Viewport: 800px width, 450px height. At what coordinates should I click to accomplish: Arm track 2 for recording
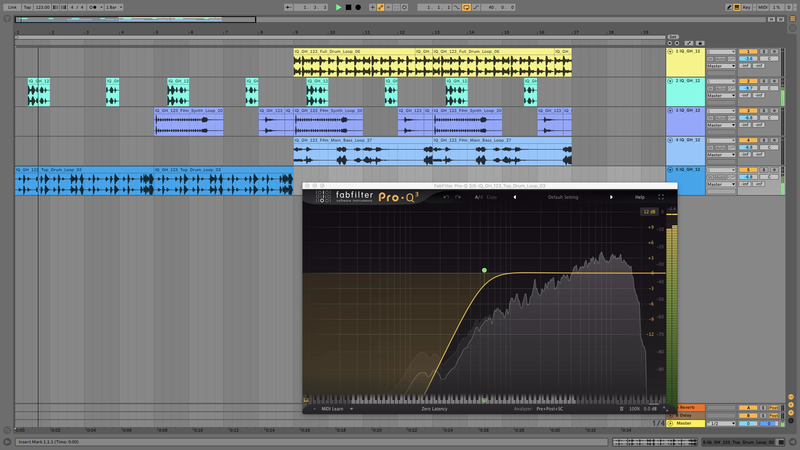coord(774,81)
